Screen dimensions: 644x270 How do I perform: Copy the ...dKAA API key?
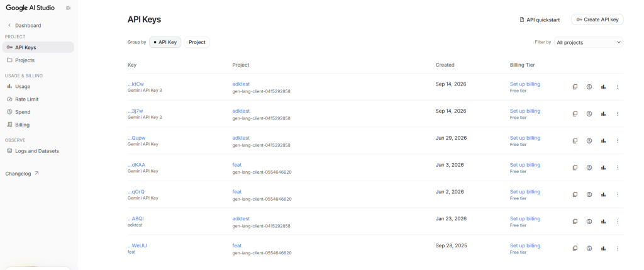575,167
